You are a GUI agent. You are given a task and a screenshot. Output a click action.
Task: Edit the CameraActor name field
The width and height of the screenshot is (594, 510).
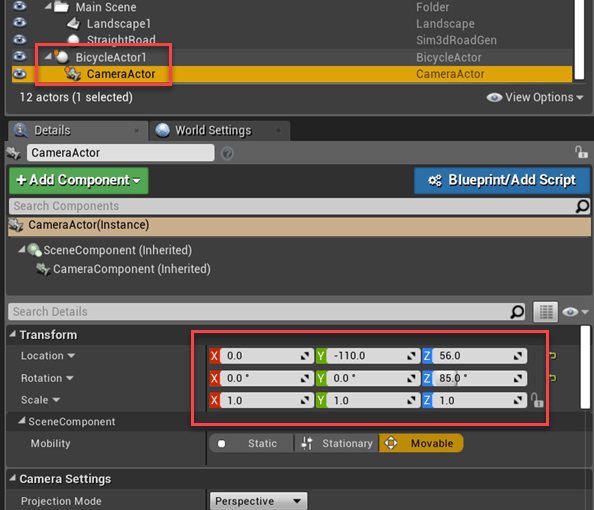point(120,153)
